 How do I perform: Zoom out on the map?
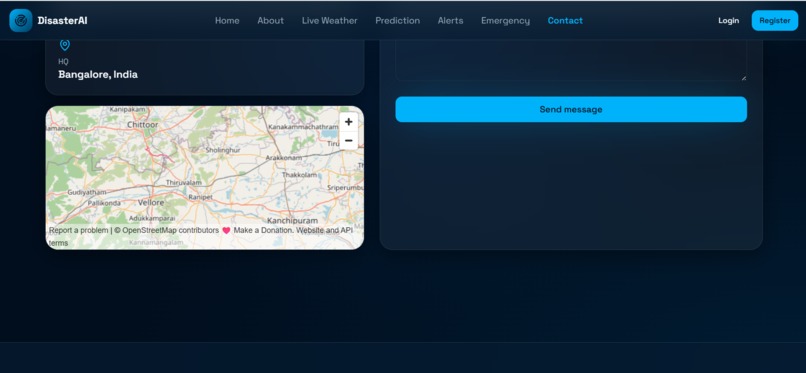click(x=349, y=140)
